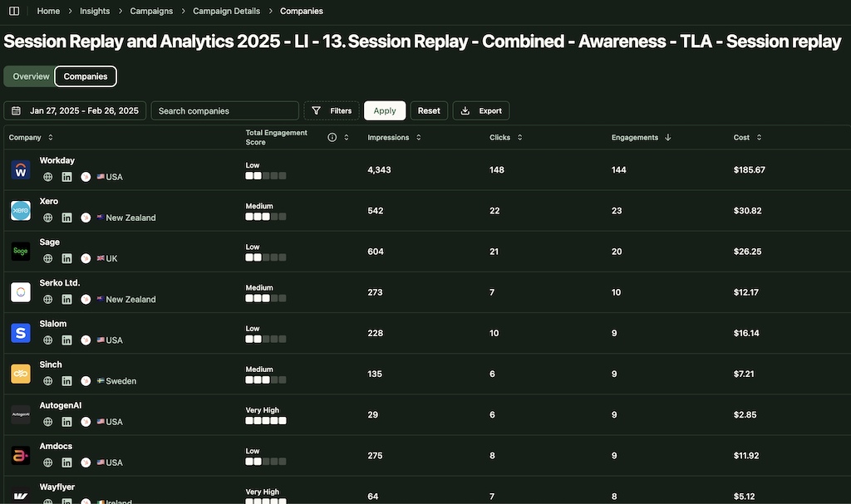
Task: Open the globe icon for Wayflyer
Action: 47,502
